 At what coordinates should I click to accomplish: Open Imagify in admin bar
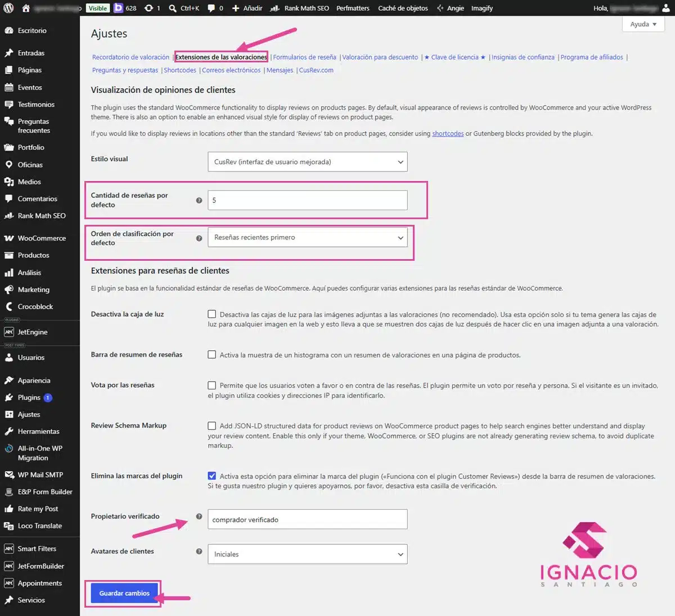tap(482, 8)
